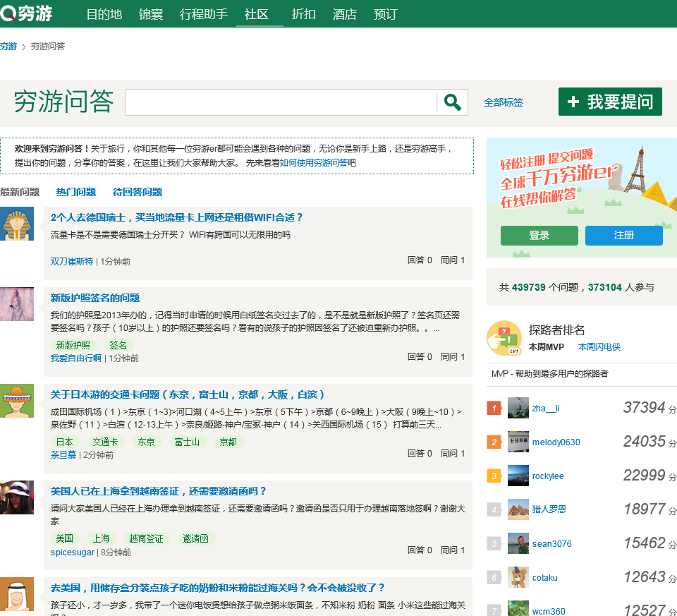Open the 全部标签 link
The image size is (677, 616).
tap(504, 102)
